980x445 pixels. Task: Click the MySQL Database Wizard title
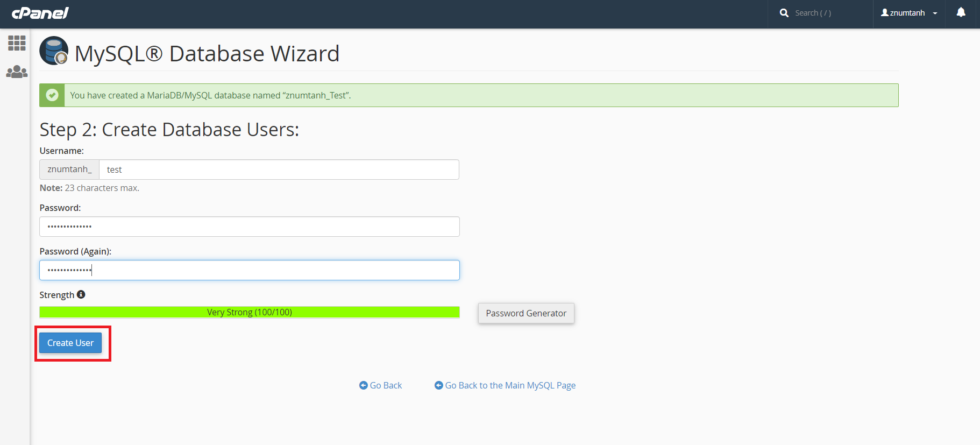pyautogui.click(x=207, y=53)
